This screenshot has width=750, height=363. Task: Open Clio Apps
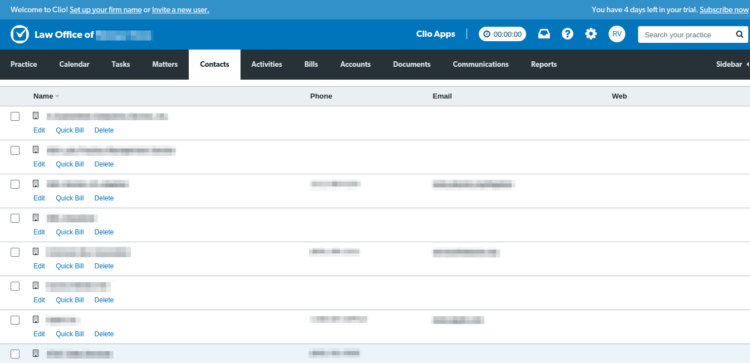click(436, 34)
